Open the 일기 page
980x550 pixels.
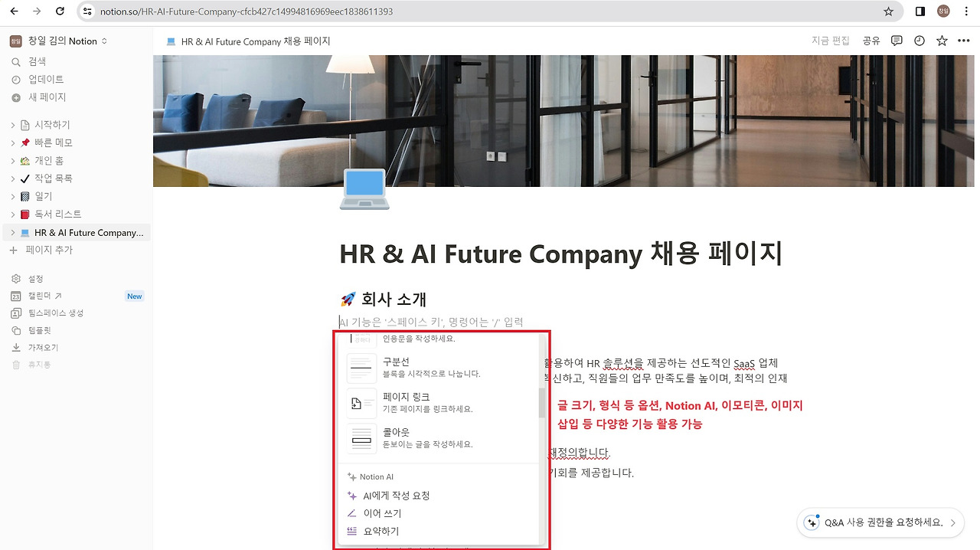[x=44, y=197]
